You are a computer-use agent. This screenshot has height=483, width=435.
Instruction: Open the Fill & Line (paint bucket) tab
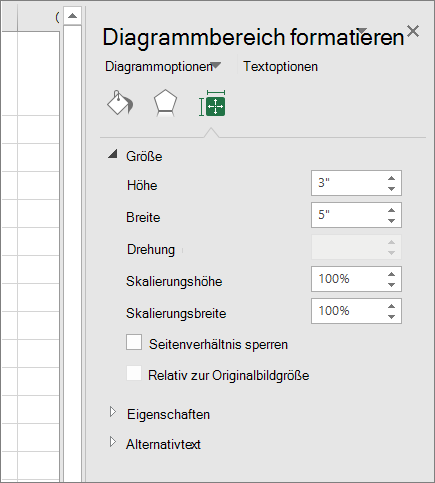(120, 103)
